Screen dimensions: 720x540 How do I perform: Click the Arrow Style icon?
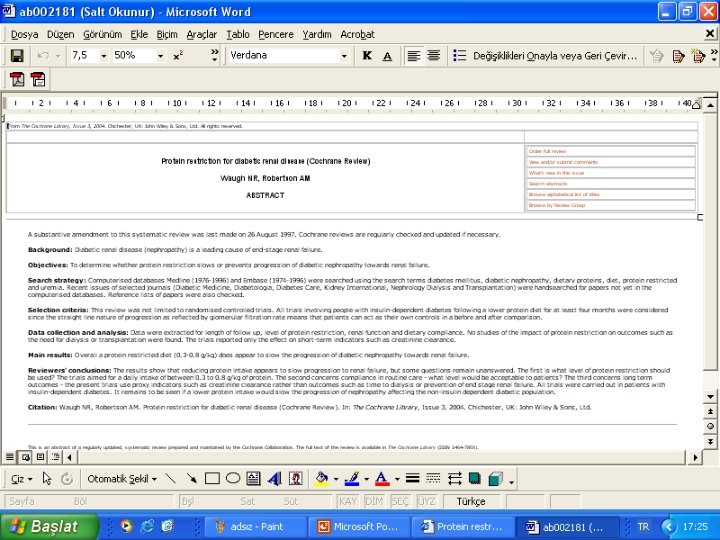454,478
